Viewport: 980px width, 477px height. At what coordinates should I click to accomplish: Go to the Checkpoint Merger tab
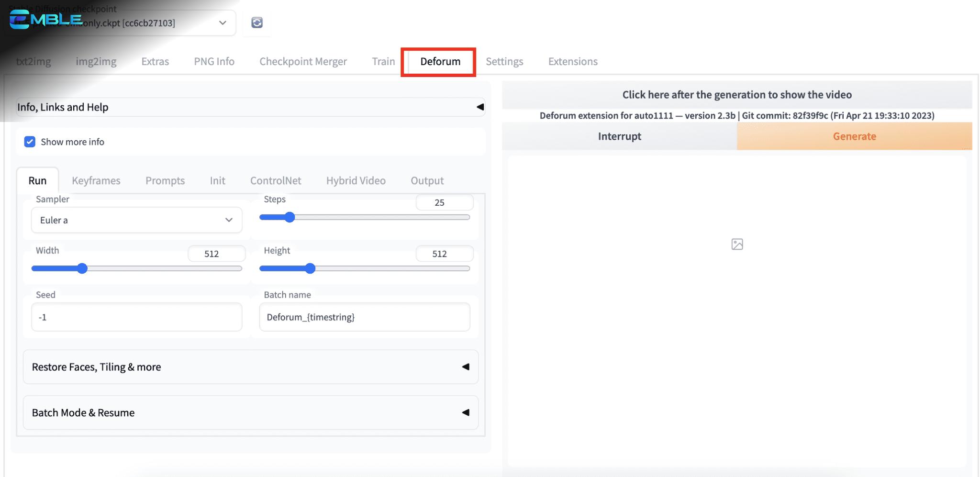[303, 61]
